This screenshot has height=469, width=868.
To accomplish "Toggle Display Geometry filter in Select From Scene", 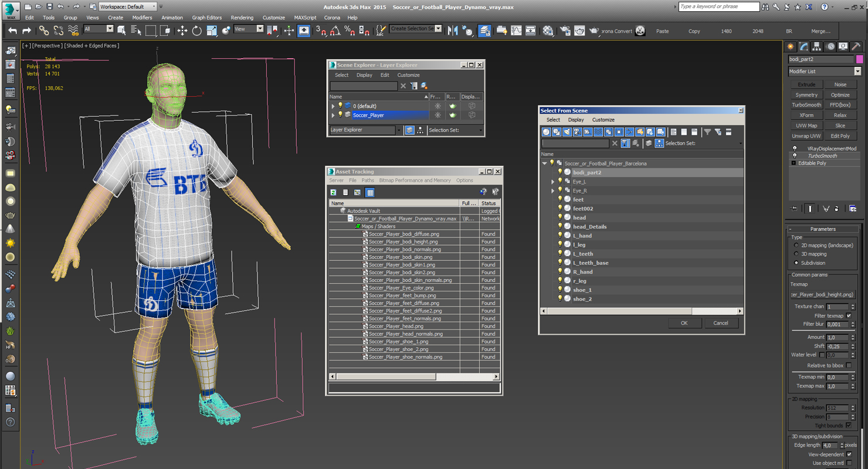I will (546, 132).
